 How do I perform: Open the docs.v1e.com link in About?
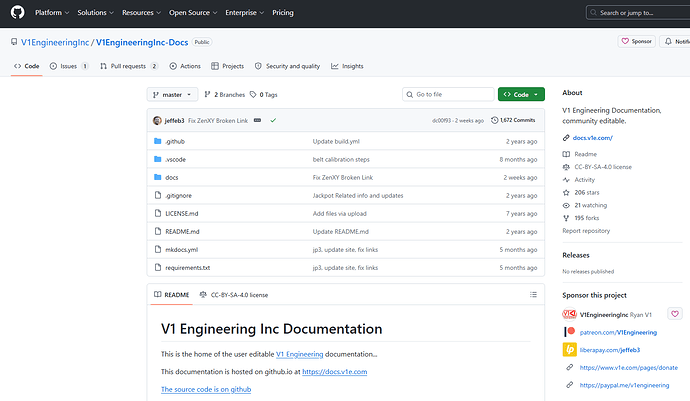pyautogui.click(x=592, y=138)
